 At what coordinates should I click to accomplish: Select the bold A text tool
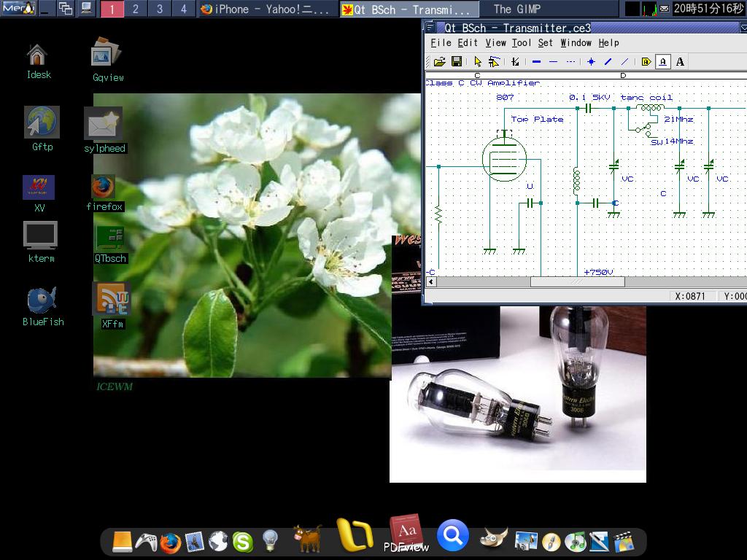coord(679,61)
